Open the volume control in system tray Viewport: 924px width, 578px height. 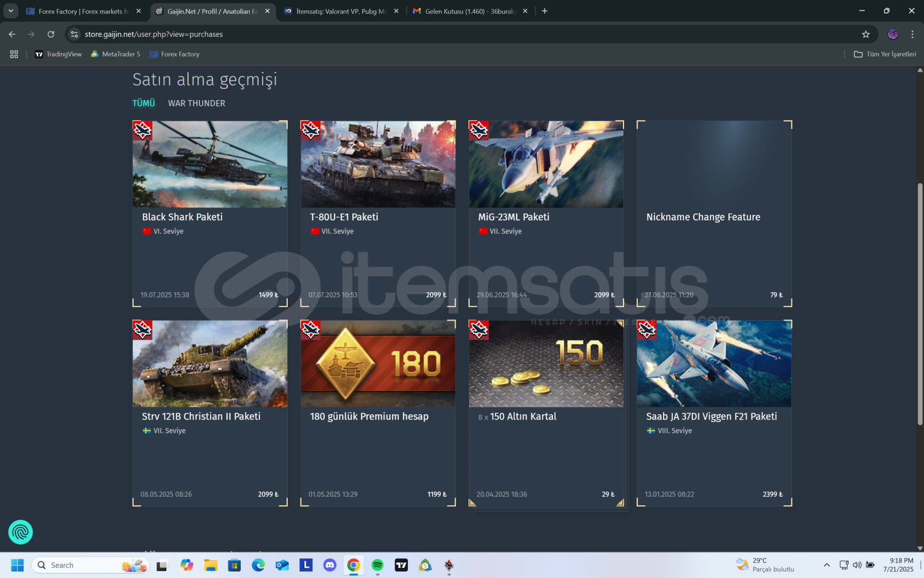tap(857, 565)
